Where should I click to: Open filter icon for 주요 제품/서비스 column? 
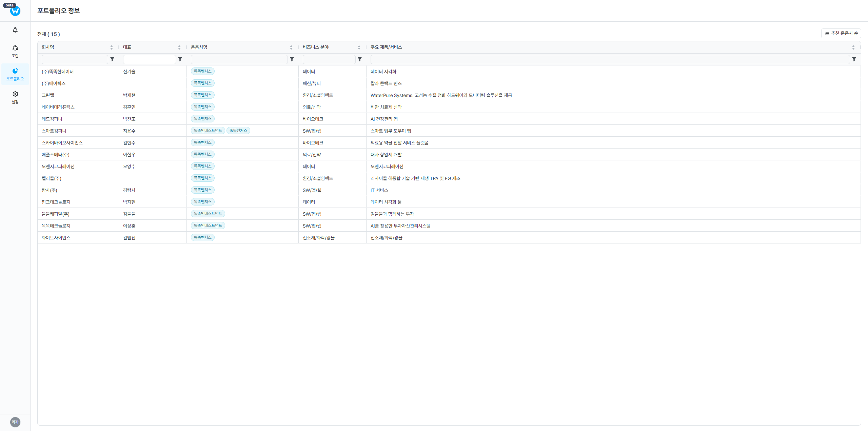tap(854, 59)
